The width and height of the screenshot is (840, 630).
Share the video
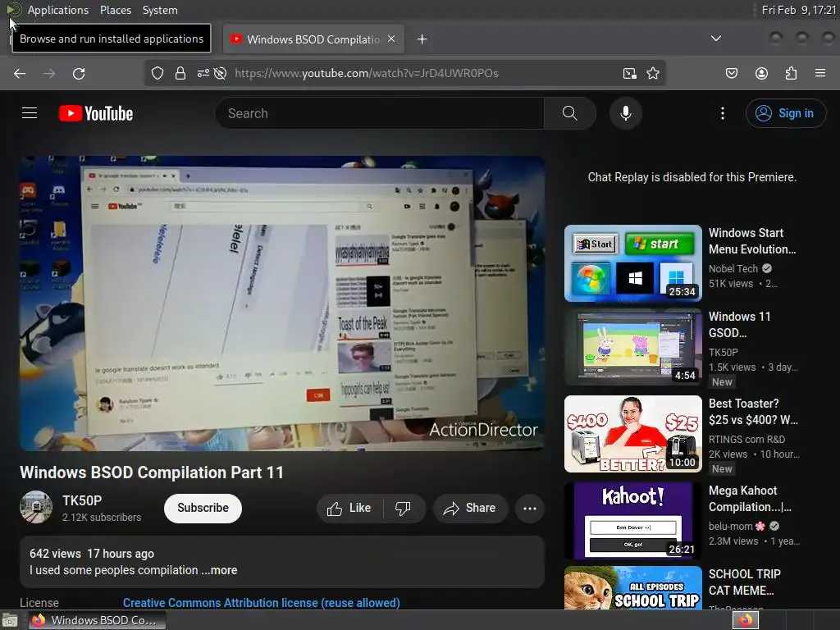(470, 508)
